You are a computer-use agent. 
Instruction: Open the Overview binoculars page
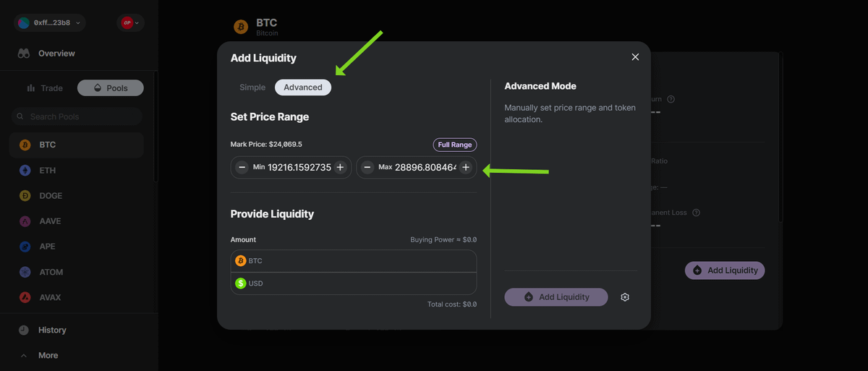click(x=24, y=54)
